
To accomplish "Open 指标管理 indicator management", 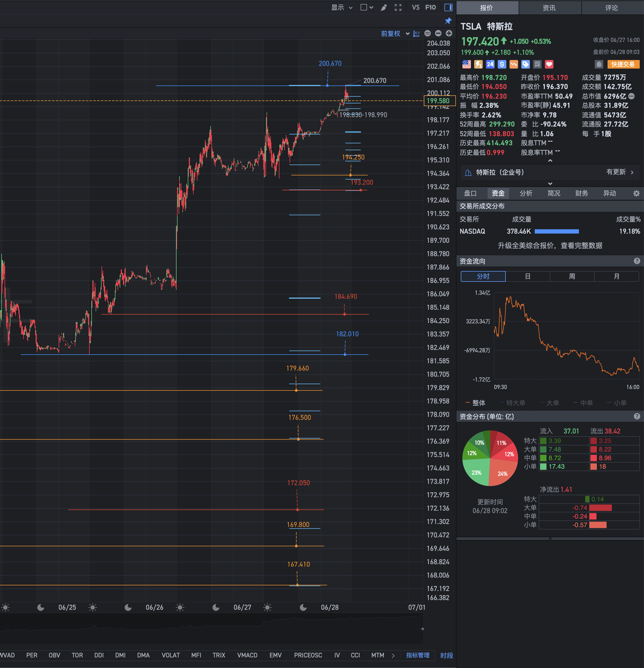I will tap(418, 655).
